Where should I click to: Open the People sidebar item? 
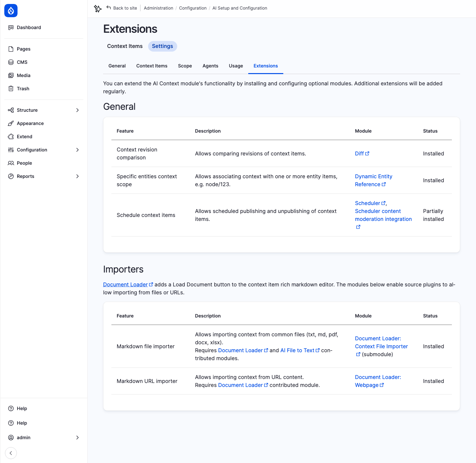(44, 163)
